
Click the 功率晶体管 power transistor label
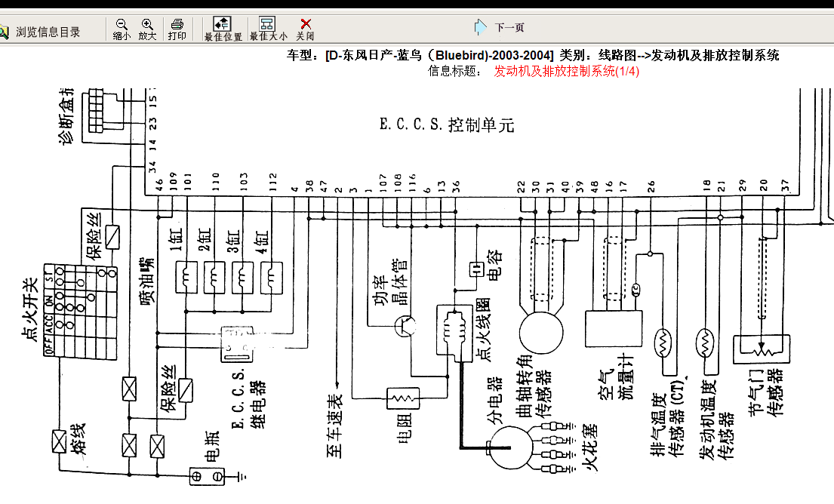390,282
